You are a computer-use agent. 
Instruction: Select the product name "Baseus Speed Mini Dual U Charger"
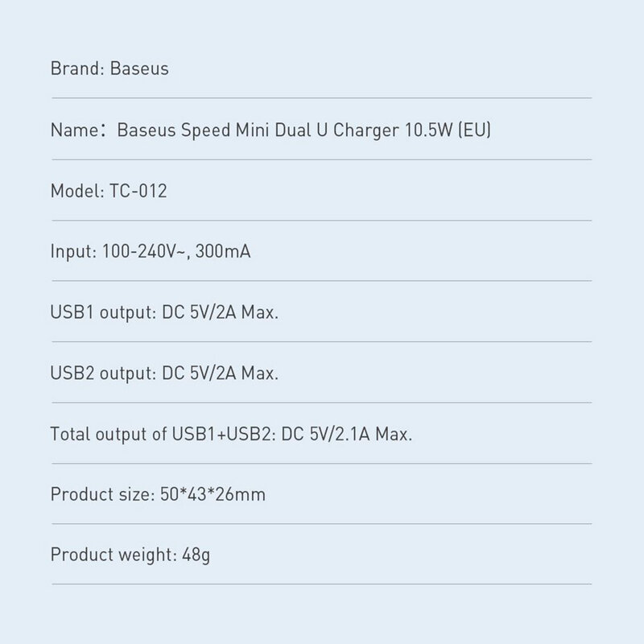[x=255, y=130]
